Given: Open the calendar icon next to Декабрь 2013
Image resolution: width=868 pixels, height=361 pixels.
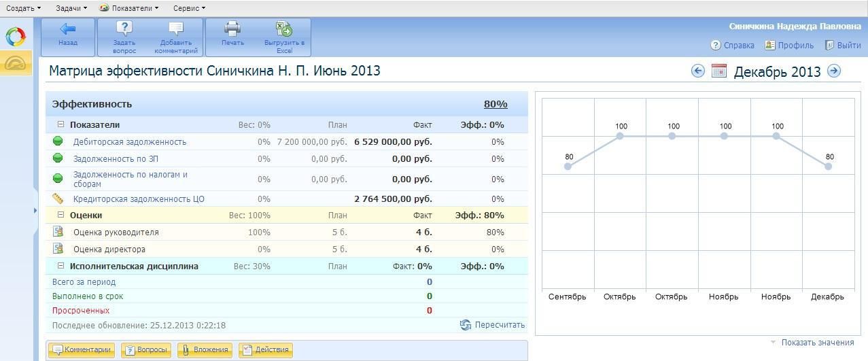Looking at the screenshot, I should click(x=719, y=71).
